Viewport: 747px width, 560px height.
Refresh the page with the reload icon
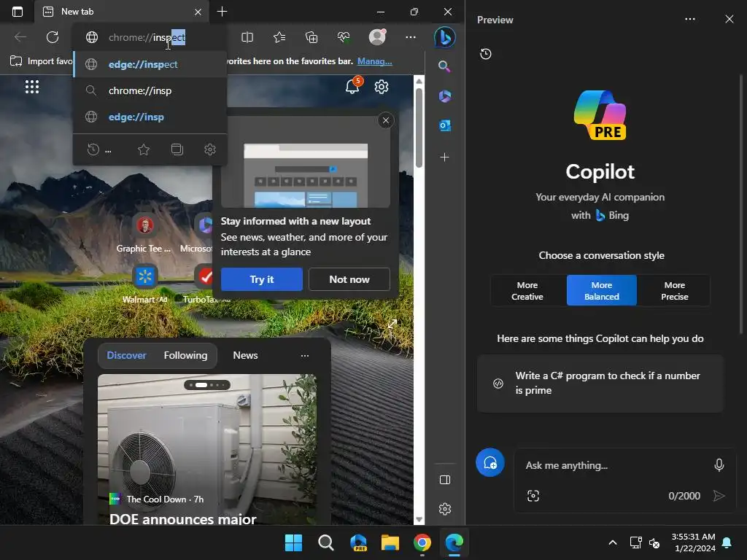coord(53,37)
